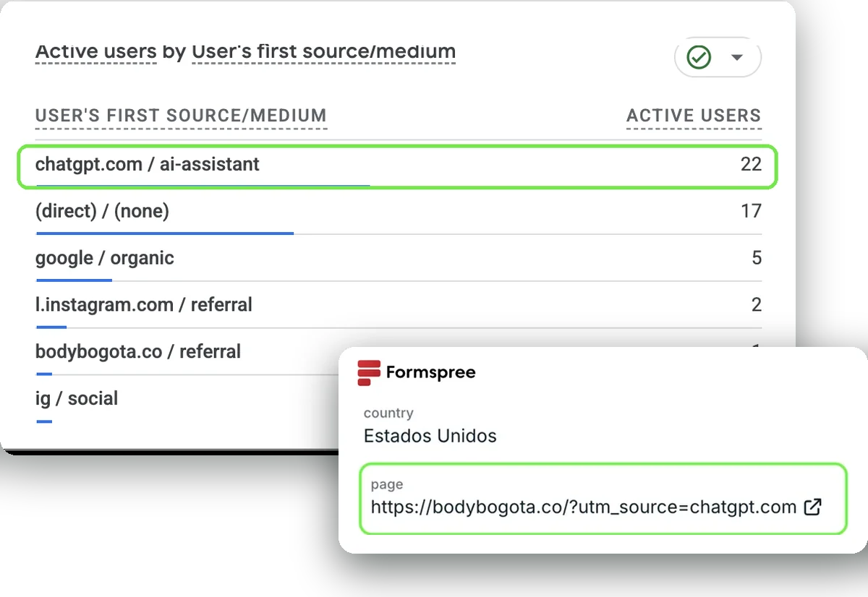Select the USER'S FIRST SOURCE/MEDIUM column header
Screen dimensions: 868x597
point(181,116)
